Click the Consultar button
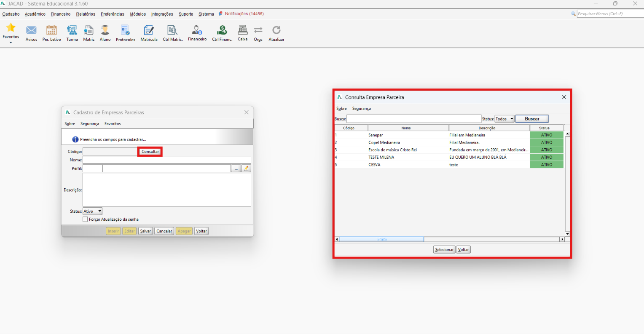This screenshot has height=334, width=644. tap(150, 152)
